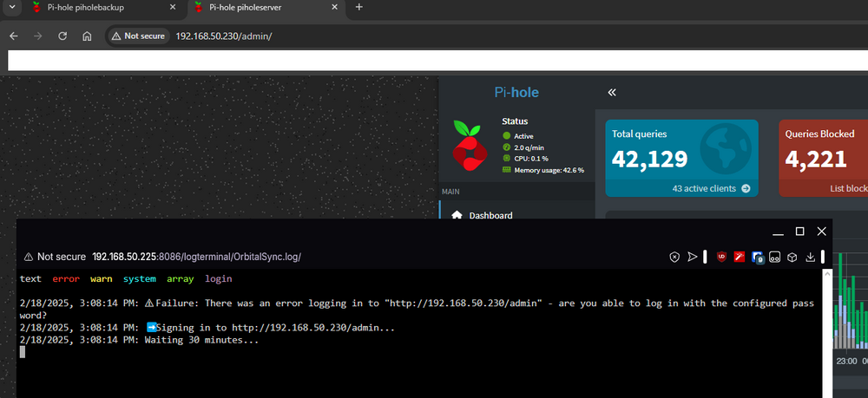Open the uBlock Origin extension
Viewport: 868px width, 398px height.
coord(721,257)
